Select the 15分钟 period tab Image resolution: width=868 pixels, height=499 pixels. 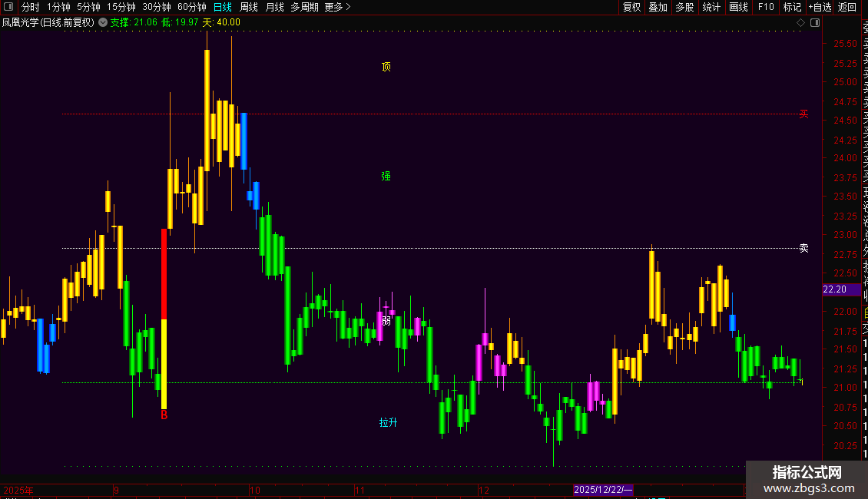point(121,7)
